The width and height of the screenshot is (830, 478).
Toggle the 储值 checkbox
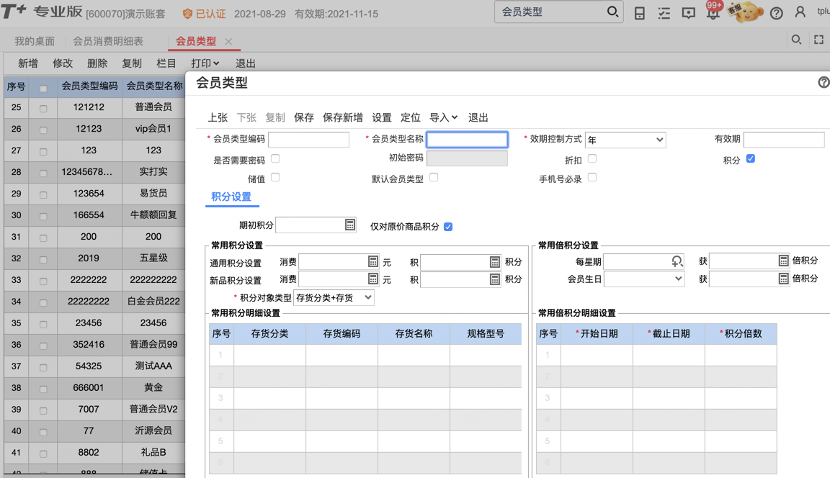coord(275,177)
